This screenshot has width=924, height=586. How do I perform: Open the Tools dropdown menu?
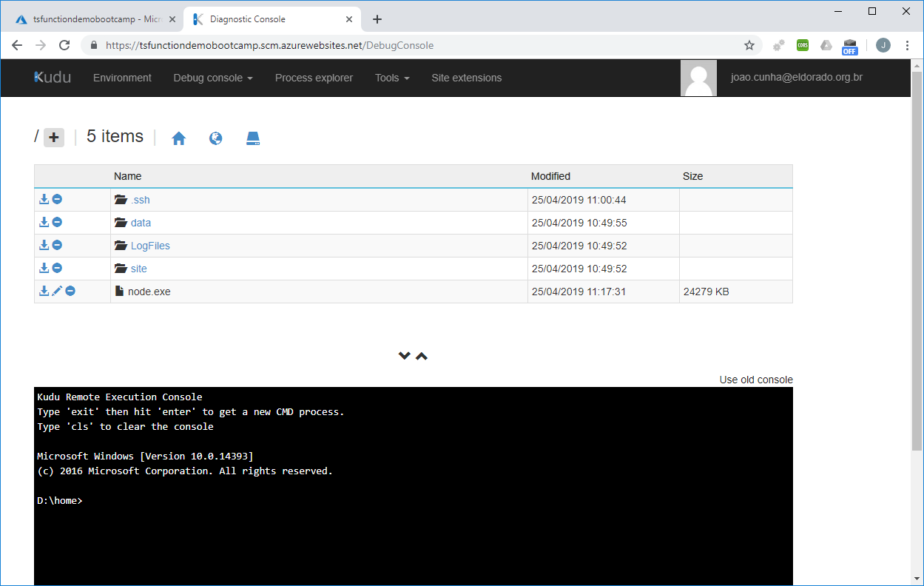pos(392,78)
